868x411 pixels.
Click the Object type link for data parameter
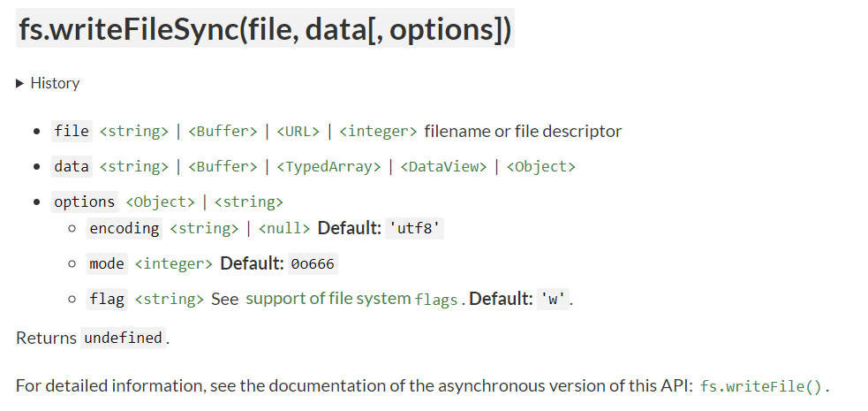pyautogui.click(x=541, y=166)
